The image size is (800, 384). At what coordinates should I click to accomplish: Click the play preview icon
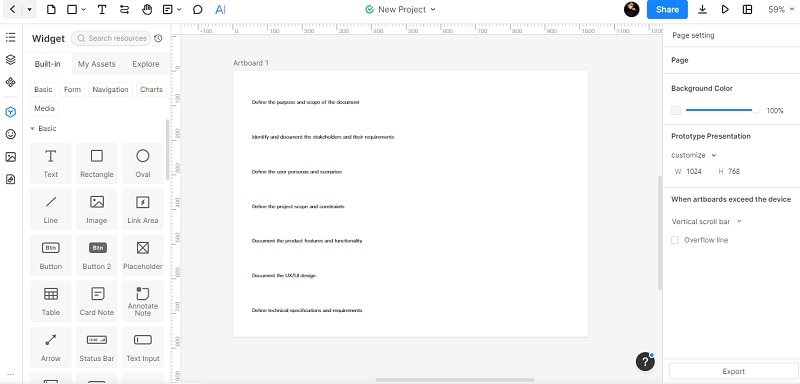point(725,9)
